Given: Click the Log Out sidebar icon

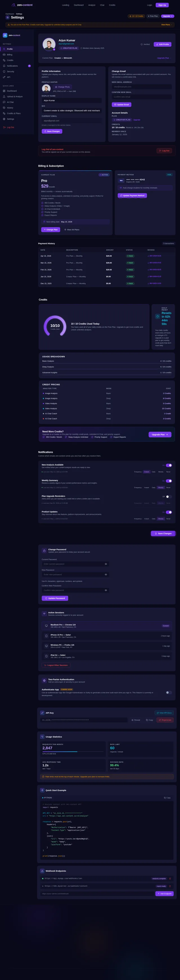Looking at the screenshot, I should tap(4, 127).
